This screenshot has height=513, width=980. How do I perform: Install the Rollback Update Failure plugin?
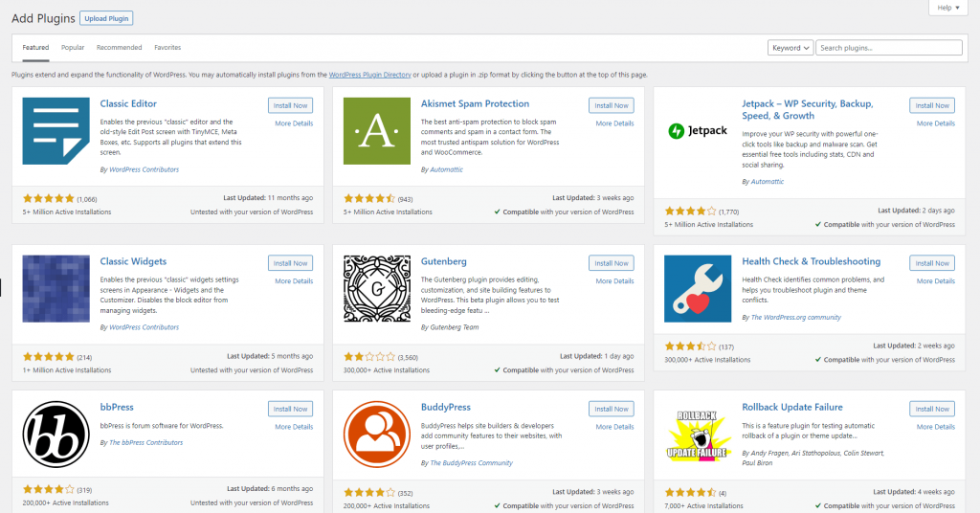click(932, 409)
